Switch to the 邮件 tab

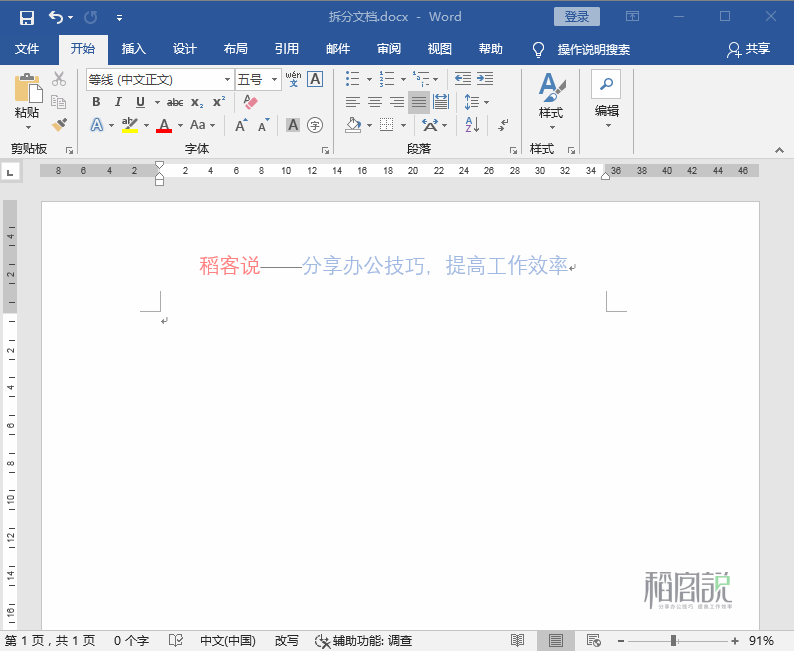point(338,49)
